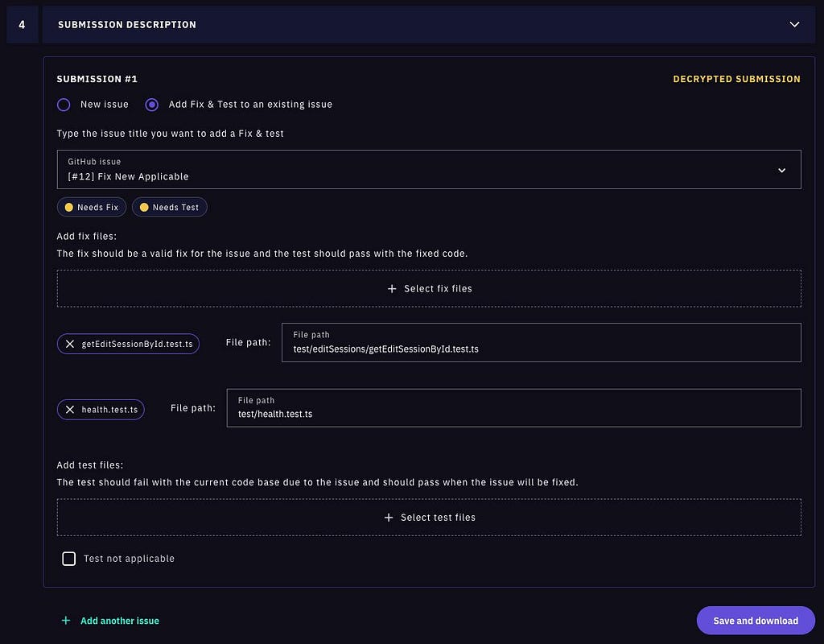Open the GitHub issue dropdown arrow

tap(781, 170)
